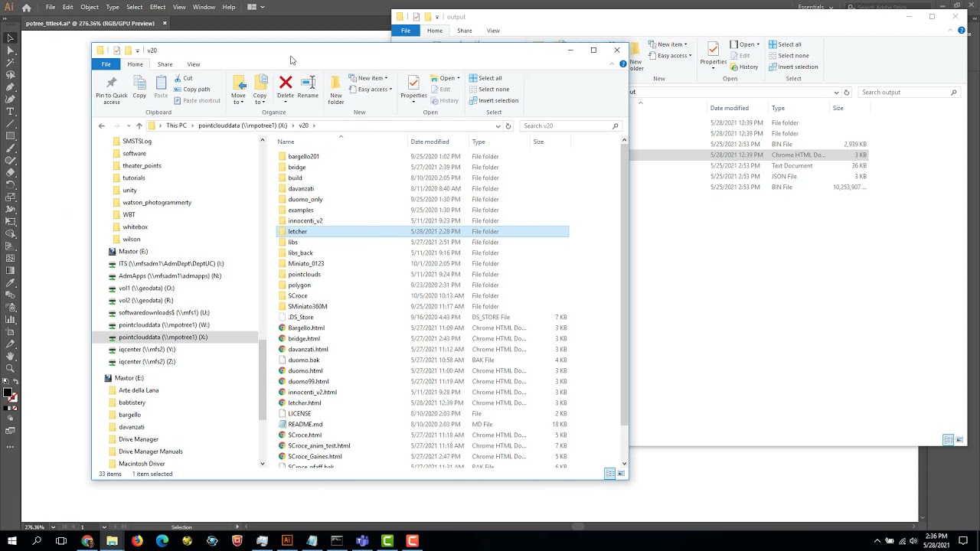Click the red Delete icon in ribbon
Viewport: 980px width, 551px height.
pyautogui.click(x=286, y=83)
